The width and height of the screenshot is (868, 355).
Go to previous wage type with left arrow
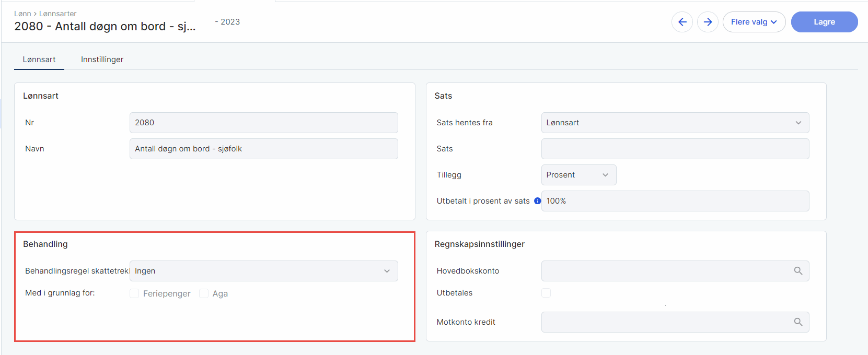[x=682, y=22]
